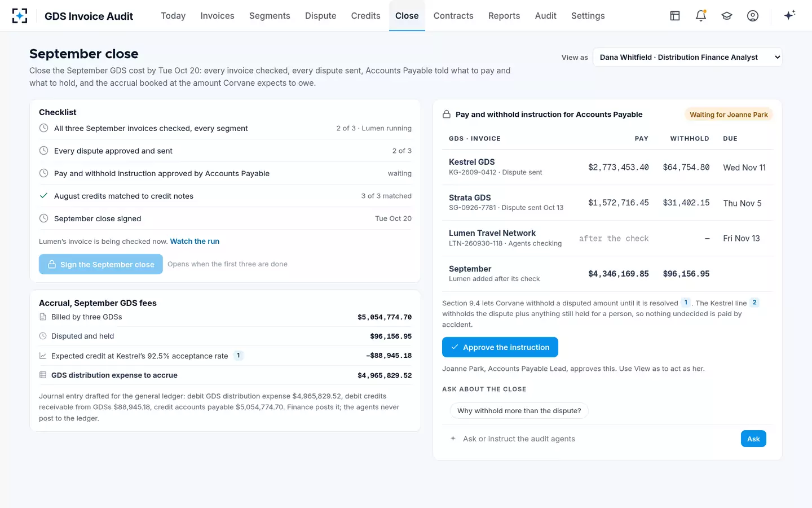Click clock icon beside 'September close signed'
This screenshot has height=508, width=812.
43,218
